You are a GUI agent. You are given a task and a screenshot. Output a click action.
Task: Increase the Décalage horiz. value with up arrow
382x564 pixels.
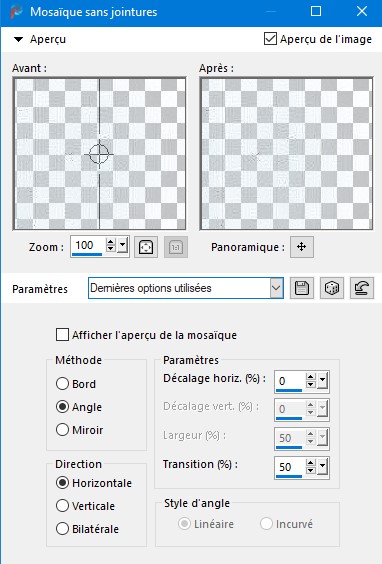pyautogui.click(x=310, y=377)
